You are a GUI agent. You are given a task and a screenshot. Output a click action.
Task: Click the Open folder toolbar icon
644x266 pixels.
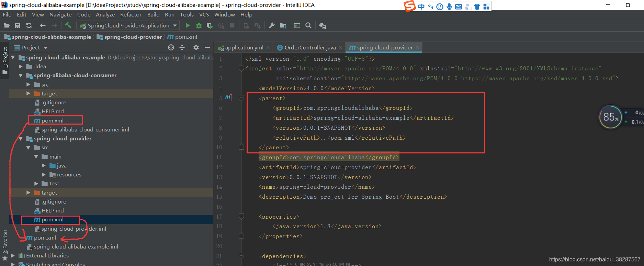[7, 25]
